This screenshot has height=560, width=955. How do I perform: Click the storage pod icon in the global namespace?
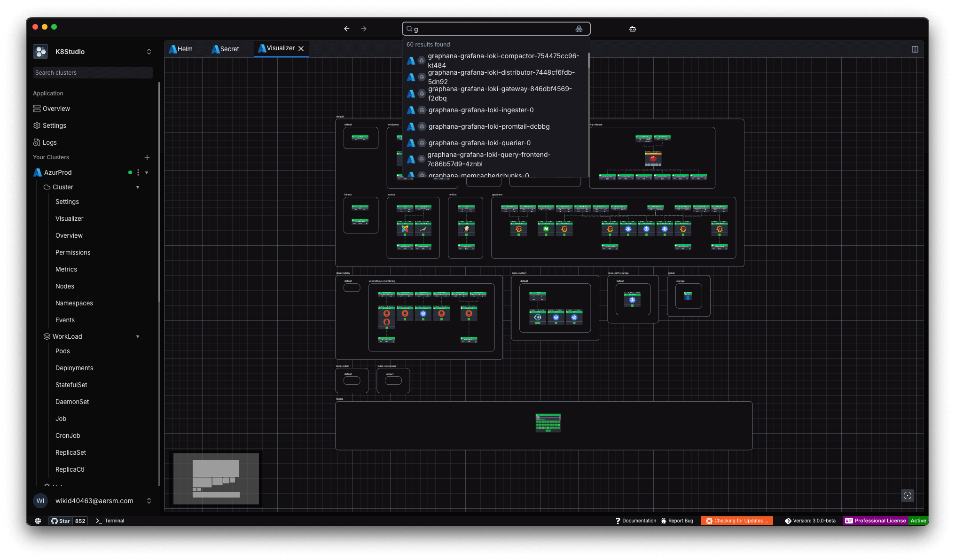(688, 296)
